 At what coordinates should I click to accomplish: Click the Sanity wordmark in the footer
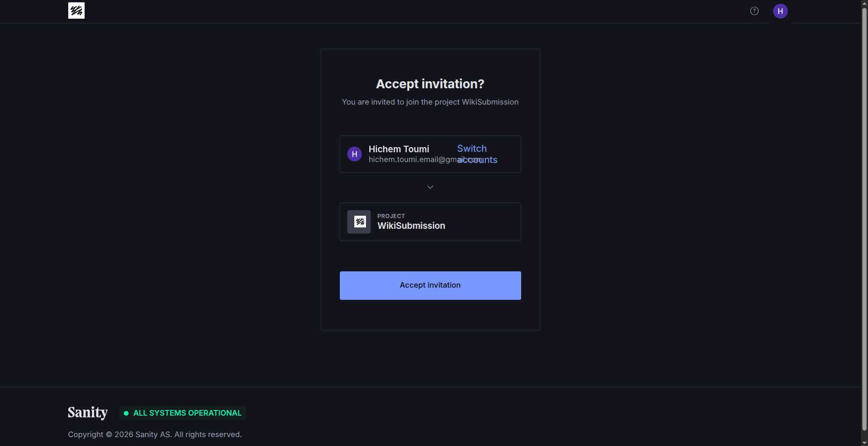pos(87,412)
